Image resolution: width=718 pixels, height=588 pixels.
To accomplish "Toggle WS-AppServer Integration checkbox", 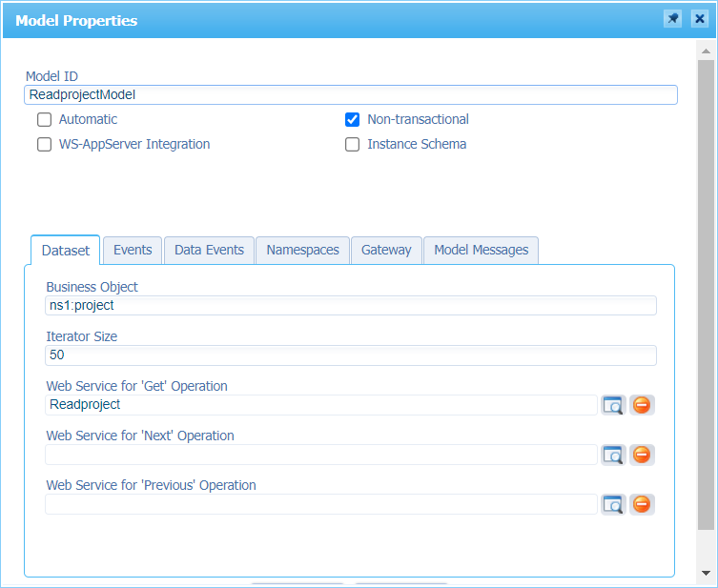I will tap(44, 145).
